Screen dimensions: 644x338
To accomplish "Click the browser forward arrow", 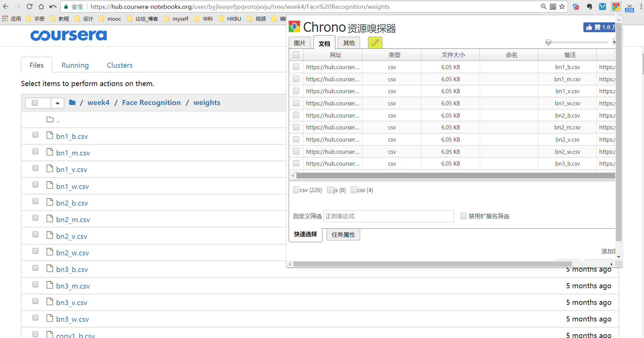I will tap(18, 6).
